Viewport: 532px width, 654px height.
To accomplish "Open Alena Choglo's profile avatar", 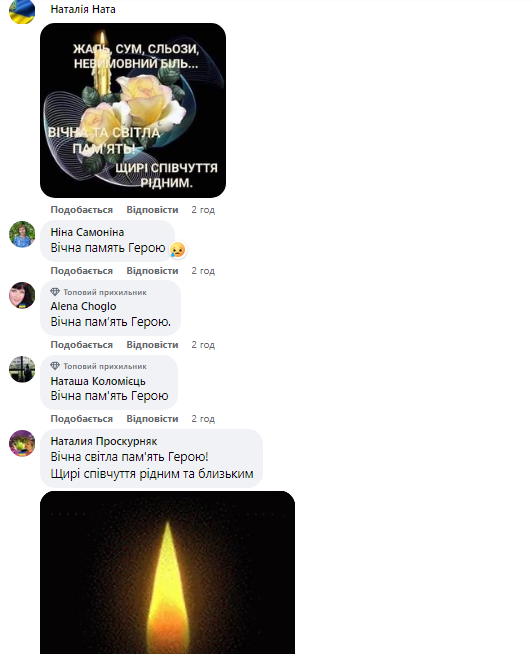I will pos(22,295).
